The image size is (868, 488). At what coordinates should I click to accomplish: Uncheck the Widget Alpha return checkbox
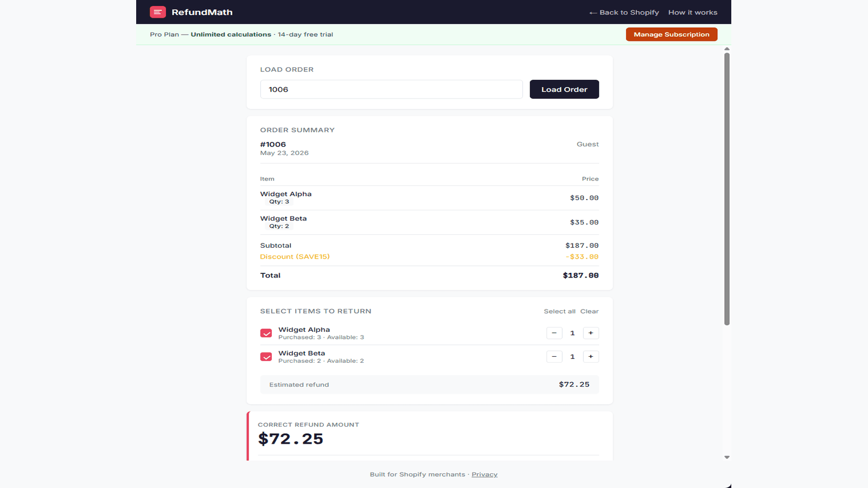[266, 333]
